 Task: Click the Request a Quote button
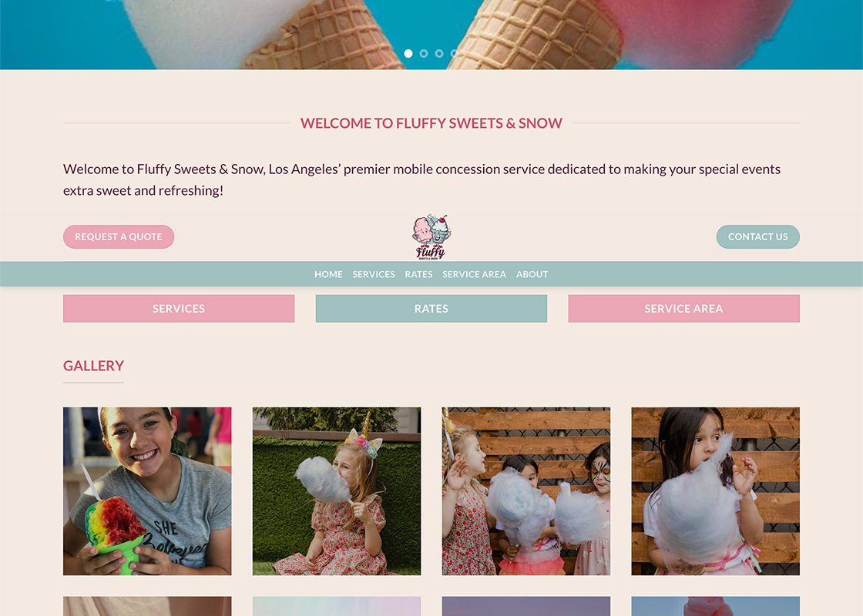pyautogui.click(x=119, y=236)
